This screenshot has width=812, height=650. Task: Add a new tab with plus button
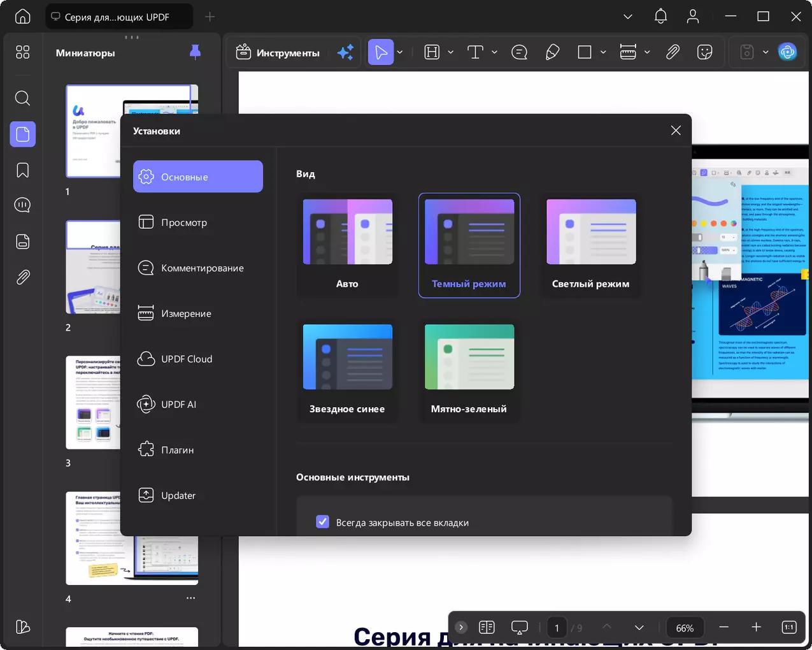point(210,17)
